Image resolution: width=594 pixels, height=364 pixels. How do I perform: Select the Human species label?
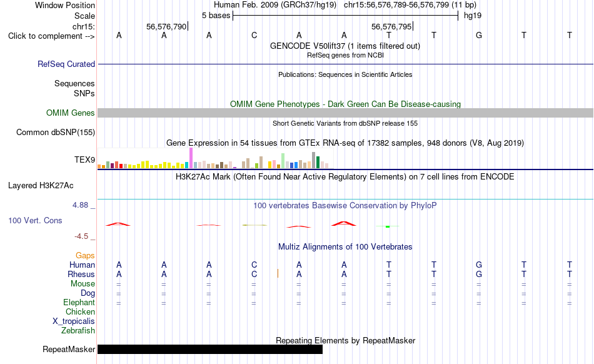[x=82, y=265]
